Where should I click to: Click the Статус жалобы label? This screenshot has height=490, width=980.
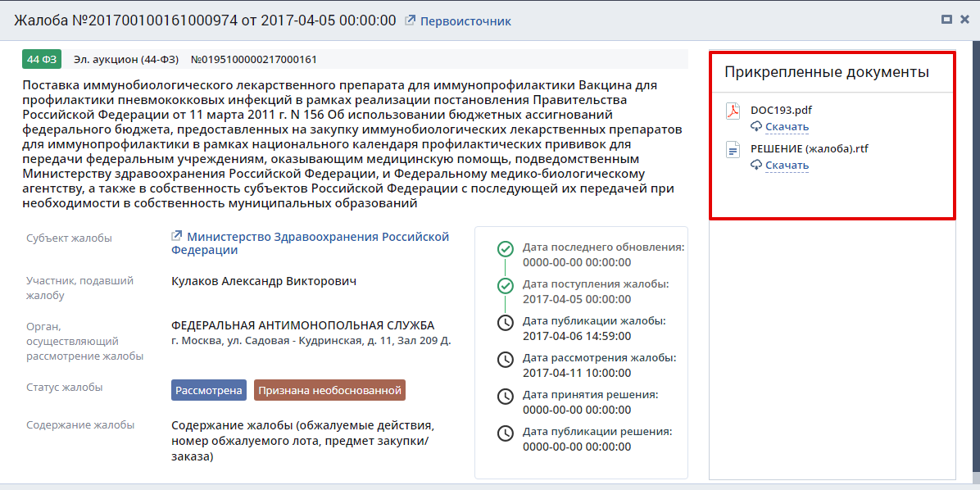point(65,387)
